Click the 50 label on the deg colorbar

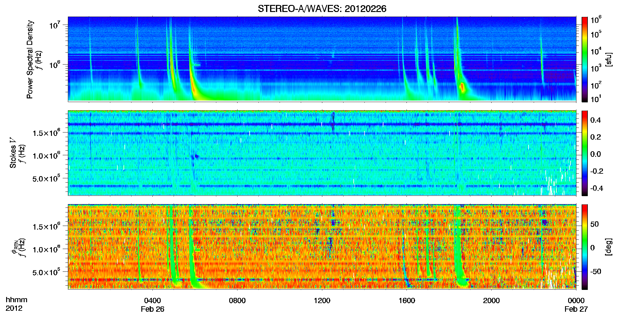click(595, 224)
